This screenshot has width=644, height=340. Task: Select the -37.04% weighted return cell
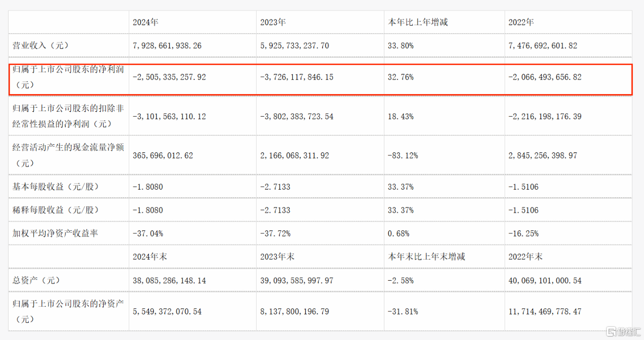pyautogui.click(x=148, y=233)
